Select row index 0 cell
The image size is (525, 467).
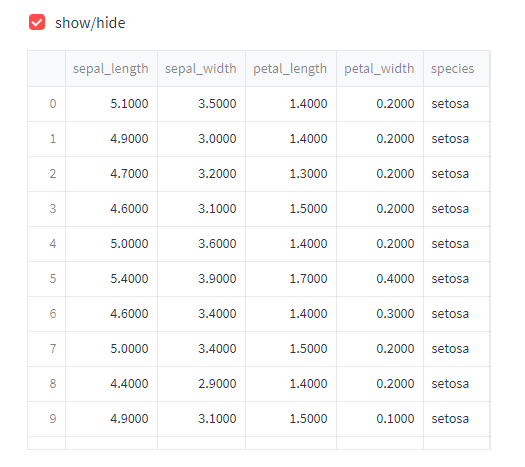pos(47,104)
